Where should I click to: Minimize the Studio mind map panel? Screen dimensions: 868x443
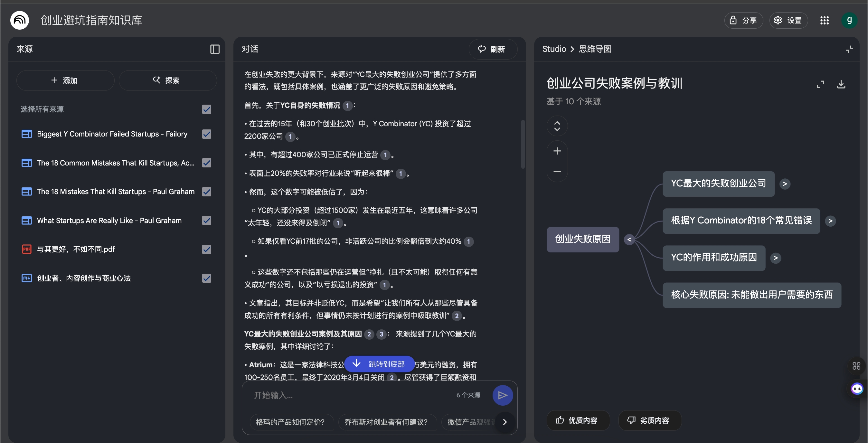[849, 49]
